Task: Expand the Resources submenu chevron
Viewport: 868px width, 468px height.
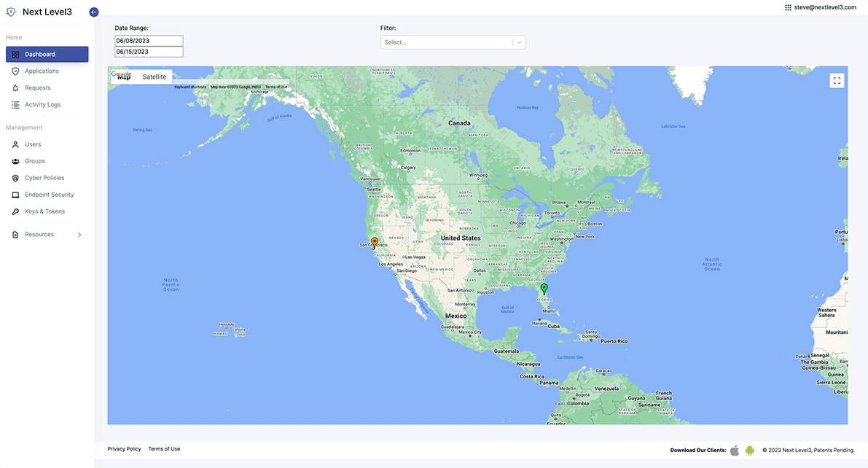Action: click(79, 235)
